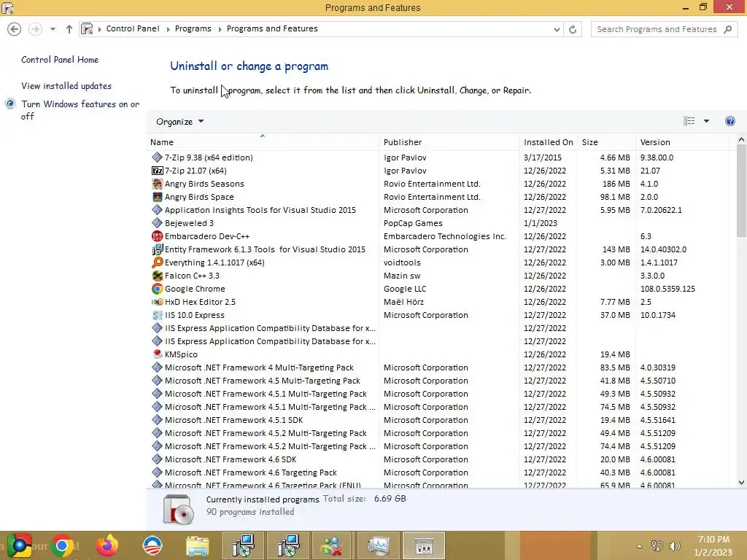This screenshot has width=747, height=560.
Task: Click the publisher Maël Hörz
Action: pos(403,302)
